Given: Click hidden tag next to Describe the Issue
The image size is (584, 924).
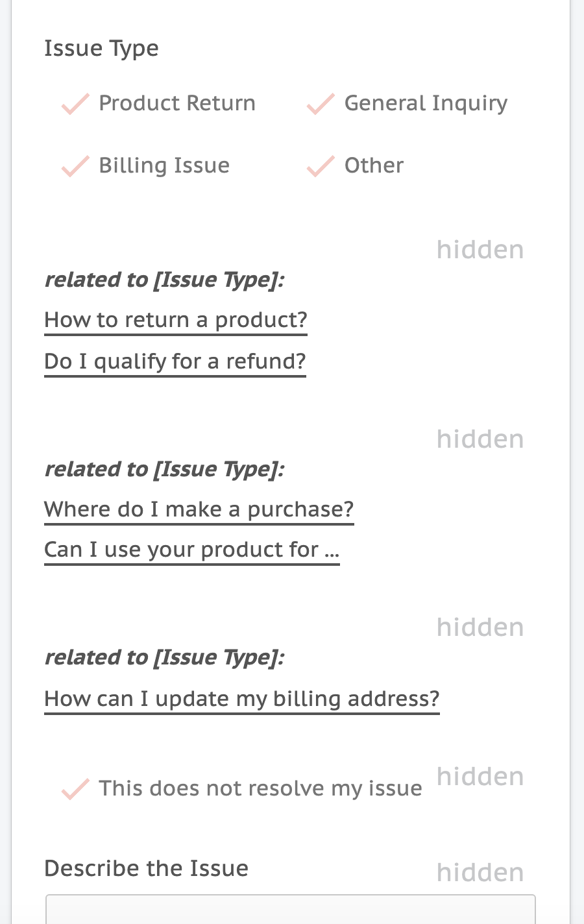Looking at the screenshot, I should (480, 873).
